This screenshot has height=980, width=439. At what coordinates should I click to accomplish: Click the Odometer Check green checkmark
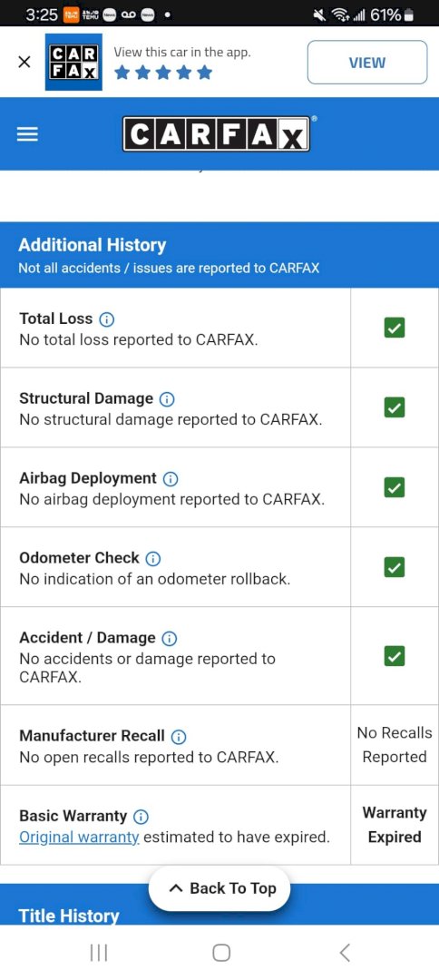[x=394, y=567]
